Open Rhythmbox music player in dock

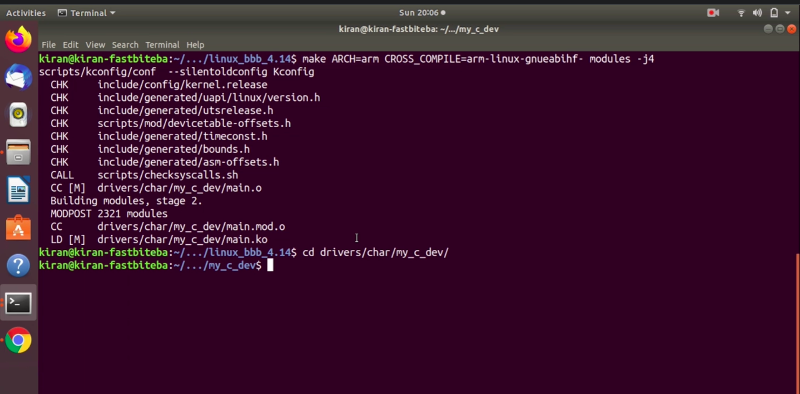point(18,115)
